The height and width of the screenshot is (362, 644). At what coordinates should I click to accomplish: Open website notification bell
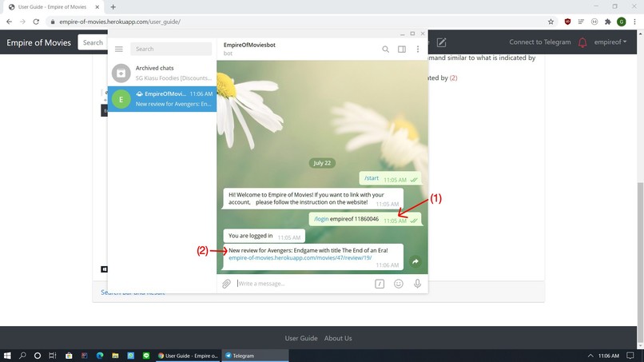pyautogui.click(x=582, y=42)
